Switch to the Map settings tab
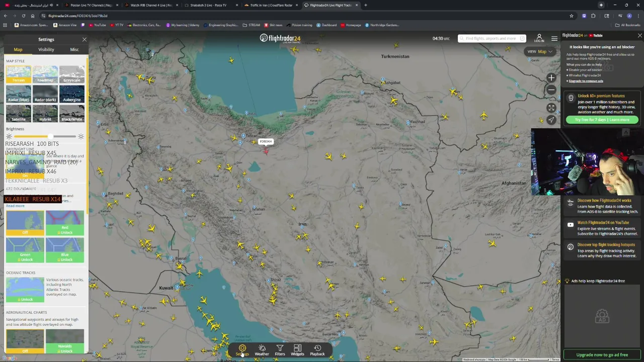The width and height of the screenshot is (644, 362). tap(18, 49)
